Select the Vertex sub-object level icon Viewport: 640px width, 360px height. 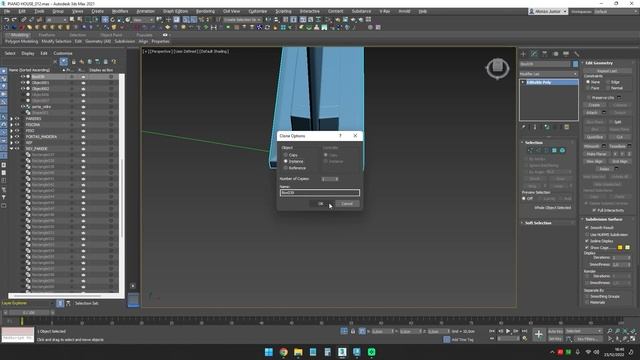(x=530, y=151)
